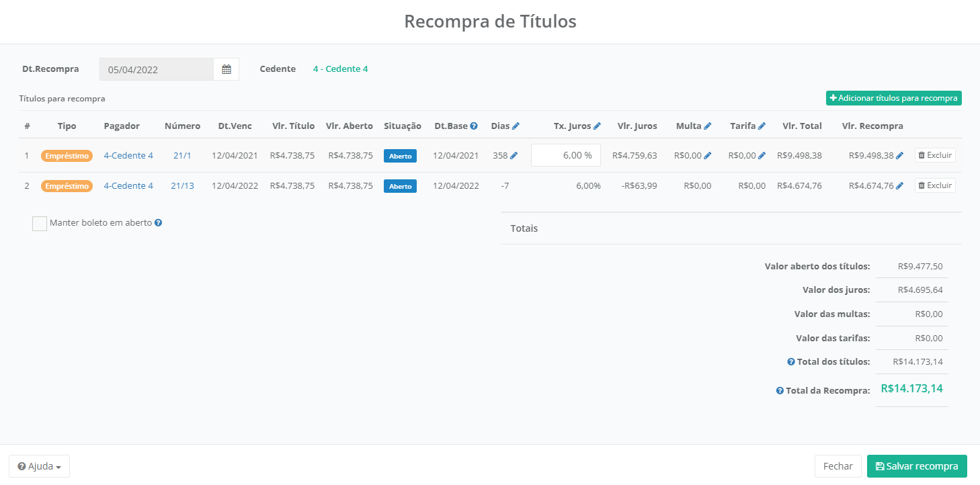Click the Fechar button
980x485 pixels.
(838, 466)
